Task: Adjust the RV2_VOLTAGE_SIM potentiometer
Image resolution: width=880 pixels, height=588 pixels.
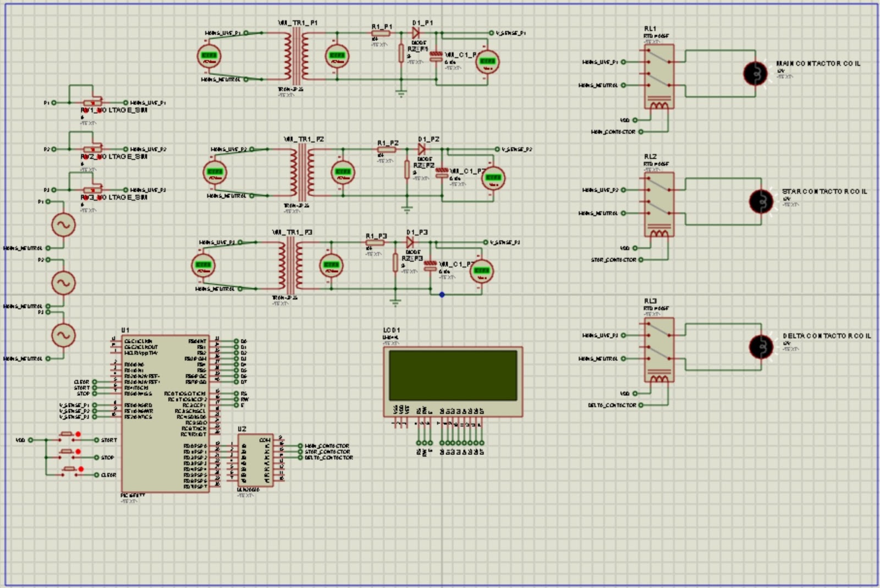Action: [x=92, y=148]
